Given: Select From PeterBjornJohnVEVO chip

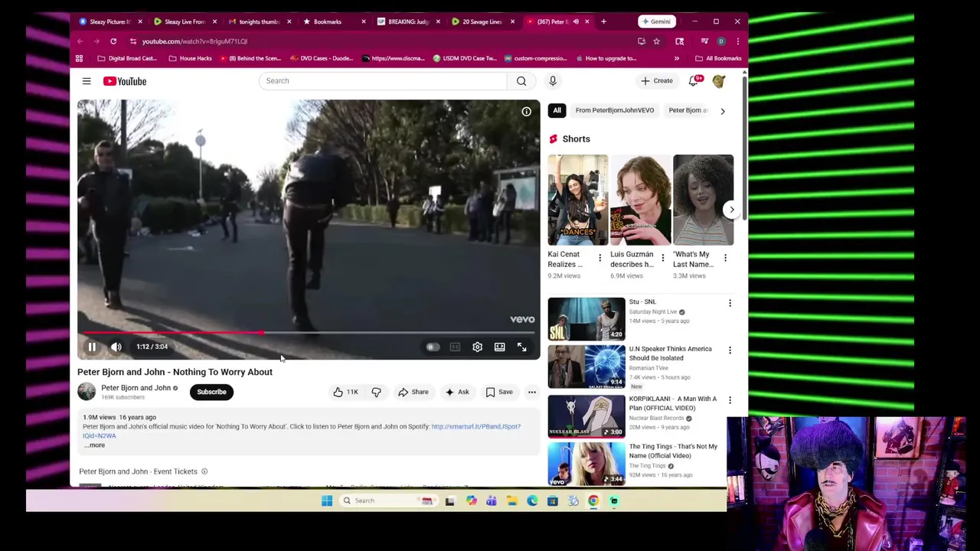Looking at the screenshot, I should pyautogui.click(x=615, y=110).
